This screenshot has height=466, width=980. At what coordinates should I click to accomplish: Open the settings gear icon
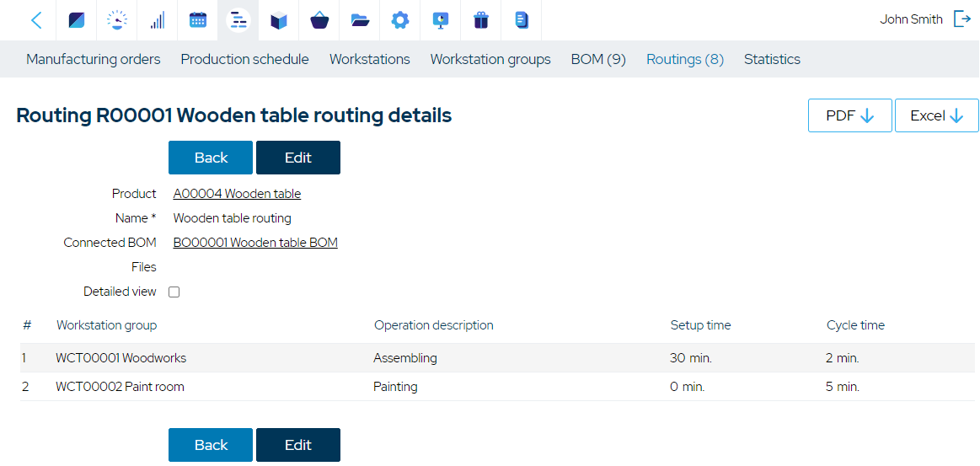[400, 20]
